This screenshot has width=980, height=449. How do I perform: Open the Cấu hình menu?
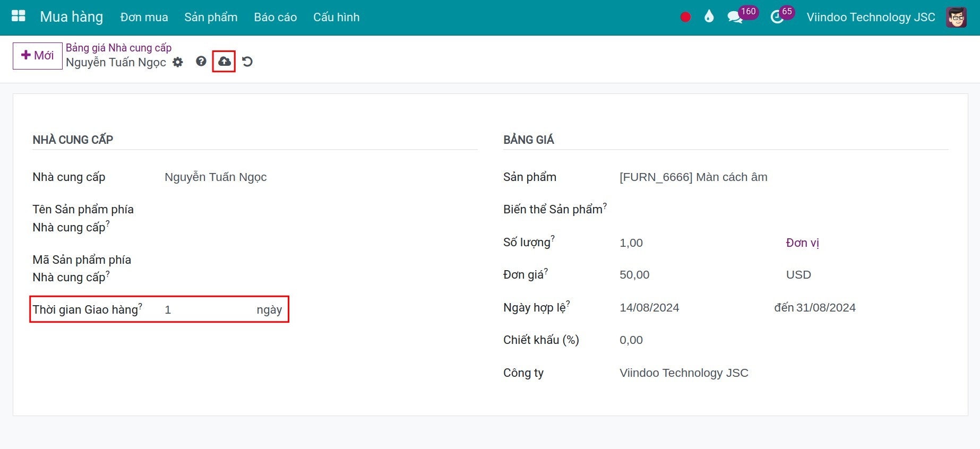[x=336, y=17]
